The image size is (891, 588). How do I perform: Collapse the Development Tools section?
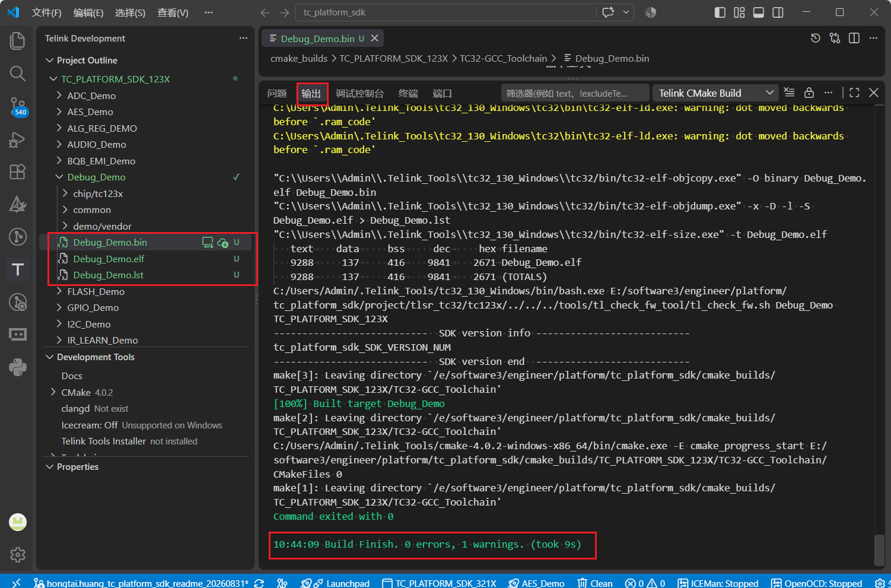pyautogui.click(x=50, y=357)
